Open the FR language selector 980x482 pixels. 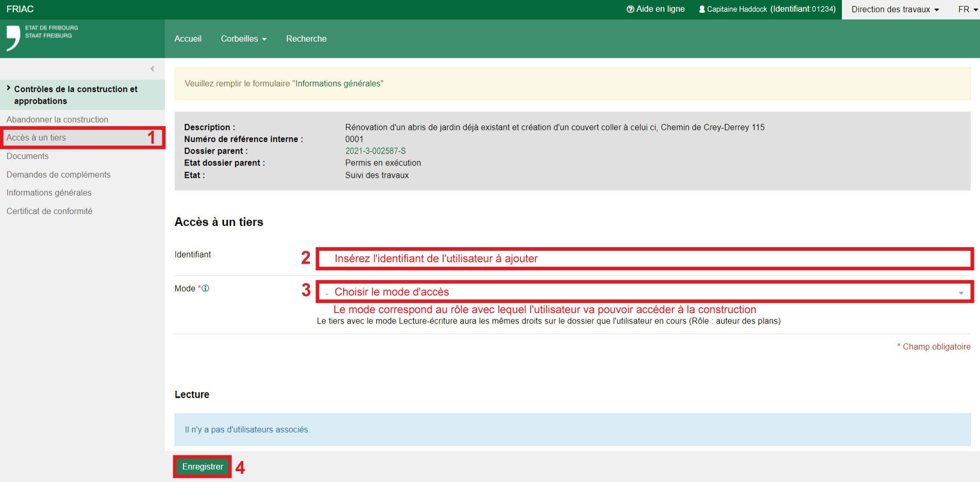(x=967, y=9)
